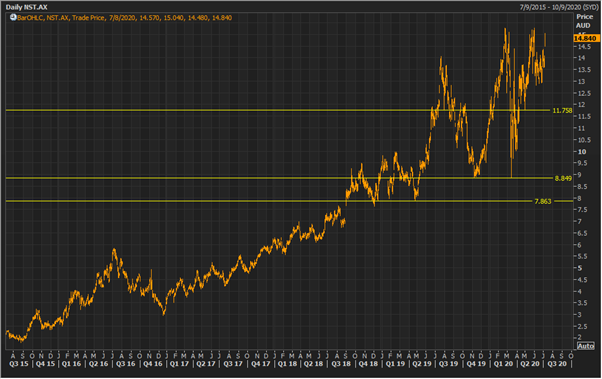The image size is (602, 379).
Task: Click the Q4 16 quarter label
Action: tap(152, 364)
